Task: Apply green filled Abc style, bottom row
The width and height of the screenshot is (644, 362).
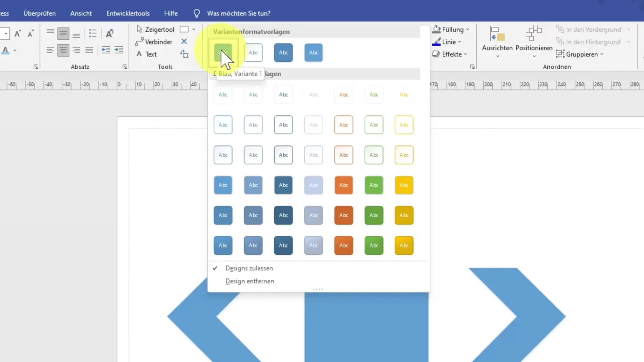Action: click(374, 245)
